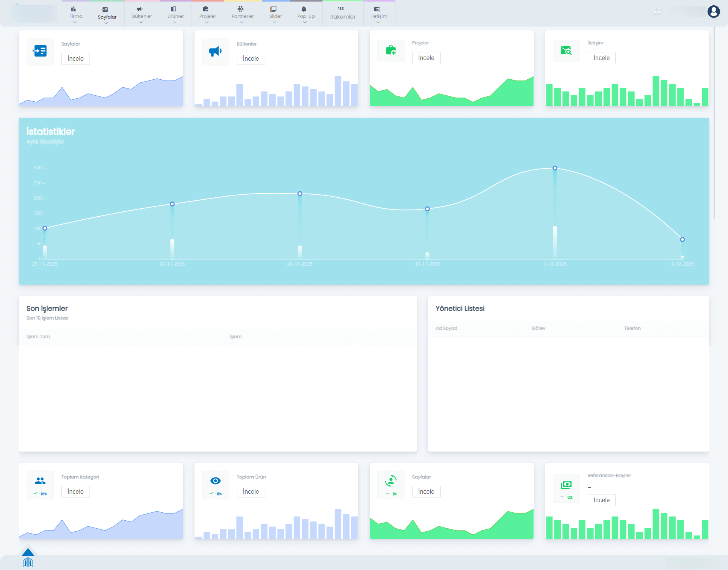The height and width of the screenshot is (570, 728).
Task: Click the Bültenler megaphone icon
Action: pyautogui.click(x=215, y=51)
